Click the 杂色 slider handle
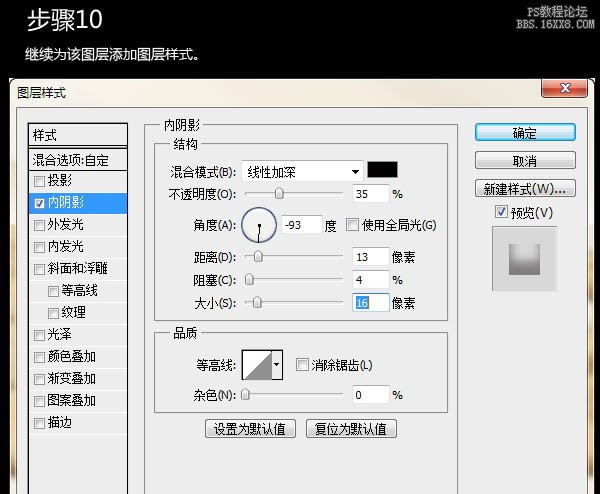The height and width of the screenshot is (494, 600). (245, 394)
